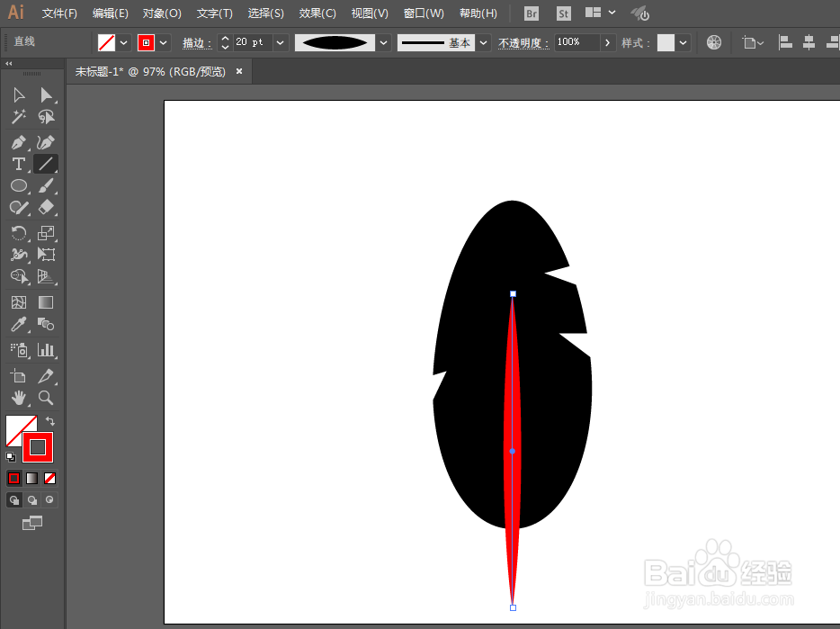
Task: Open the variable width profile dropdown
Action: (383, 41)
